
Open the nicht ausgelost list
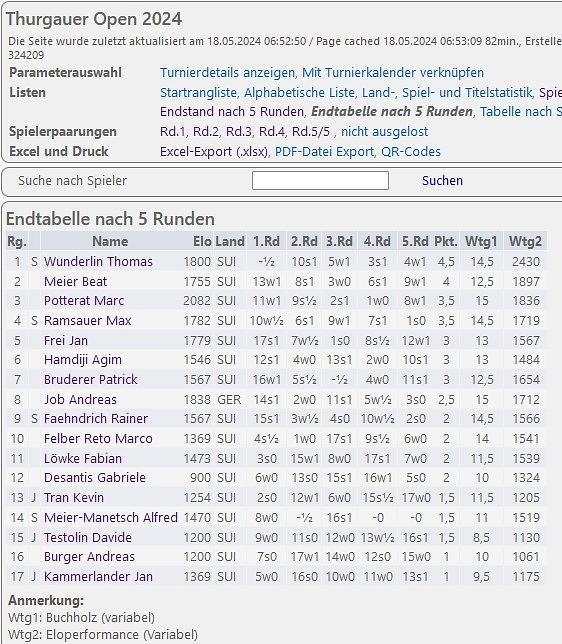(x=385, y=131)
